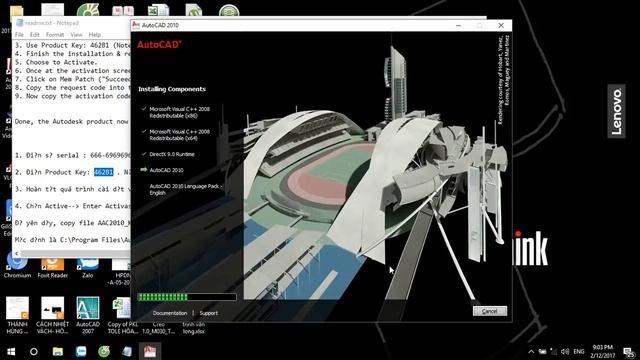Click Microsoft Visual C++ 2008 (x86) entry

[180, 112]
